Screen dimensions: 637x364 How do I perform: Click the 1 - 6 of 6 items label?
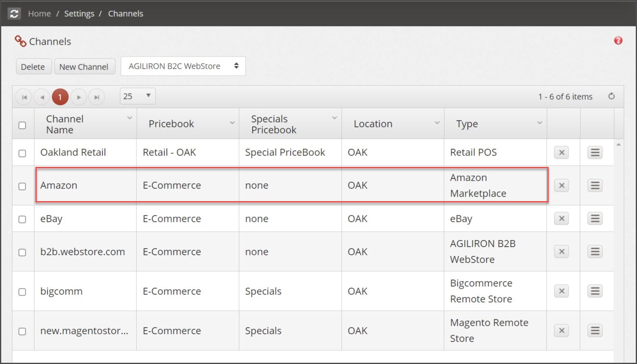(x=565, y=96)
